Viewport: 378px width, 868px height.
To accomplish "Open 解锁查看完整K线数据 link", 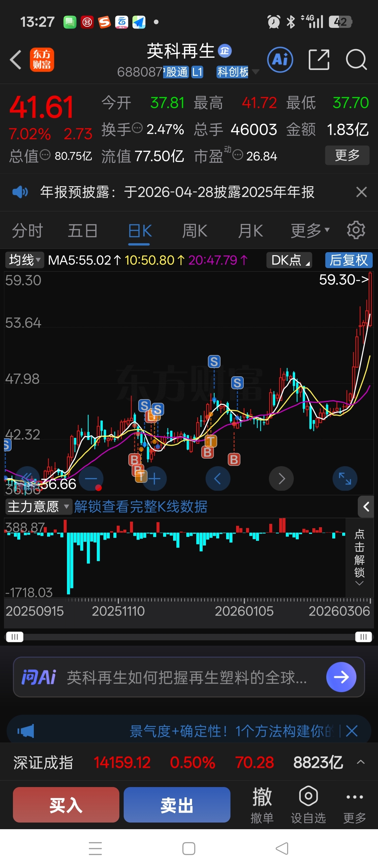I will pyautogui.click(x=141, y=506).
